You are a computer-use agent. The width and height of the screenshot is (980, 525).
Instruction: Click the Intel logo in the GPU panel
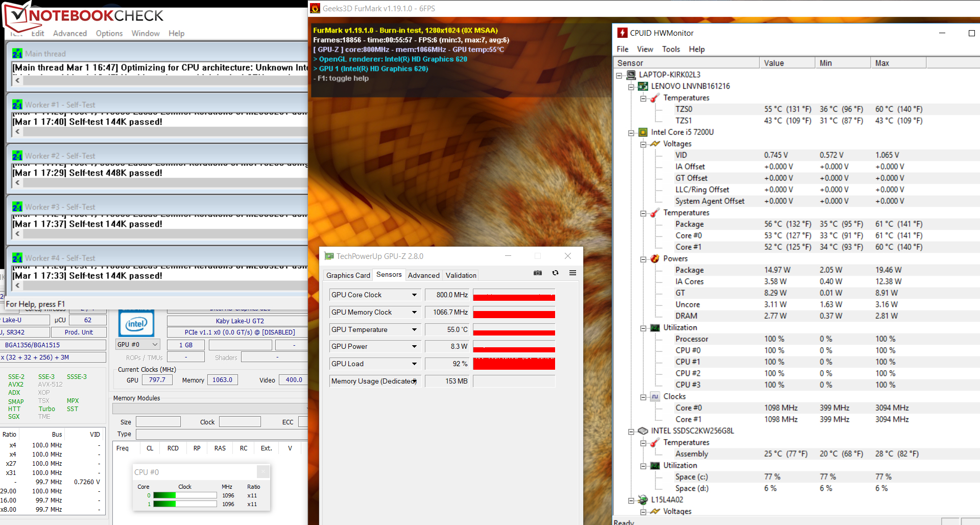pyautogui.click(x=136, y=323)
